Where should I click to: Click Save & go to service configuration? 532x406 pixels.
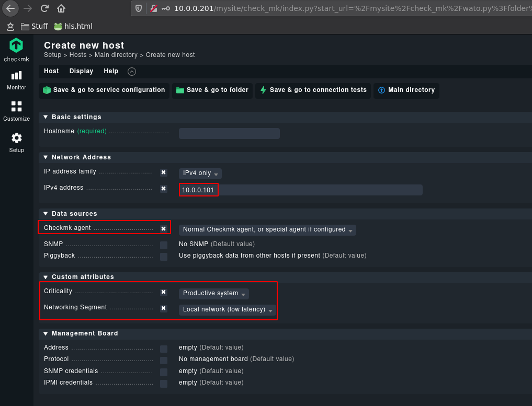(104, 90)
